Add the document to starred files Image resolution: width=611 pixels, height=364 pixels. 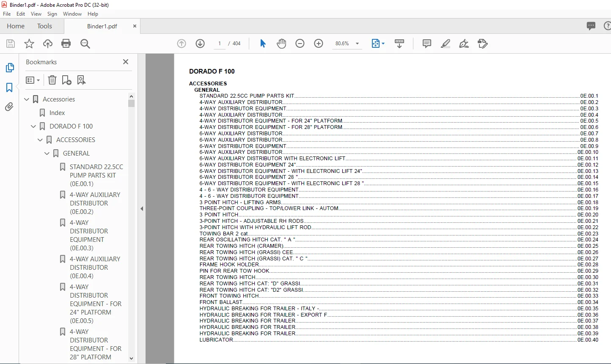[29, 44]
